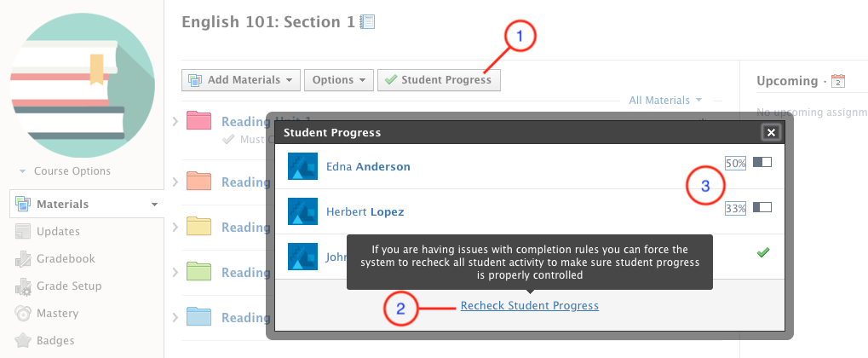
Task: Open the Gradebook sidebar item
Action: tap(64, 259)
